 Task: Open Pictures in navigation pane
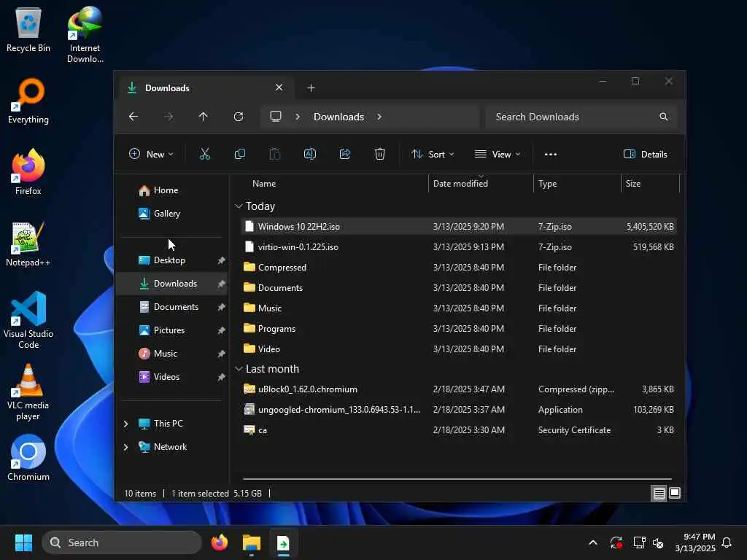(x=169, y=330)
